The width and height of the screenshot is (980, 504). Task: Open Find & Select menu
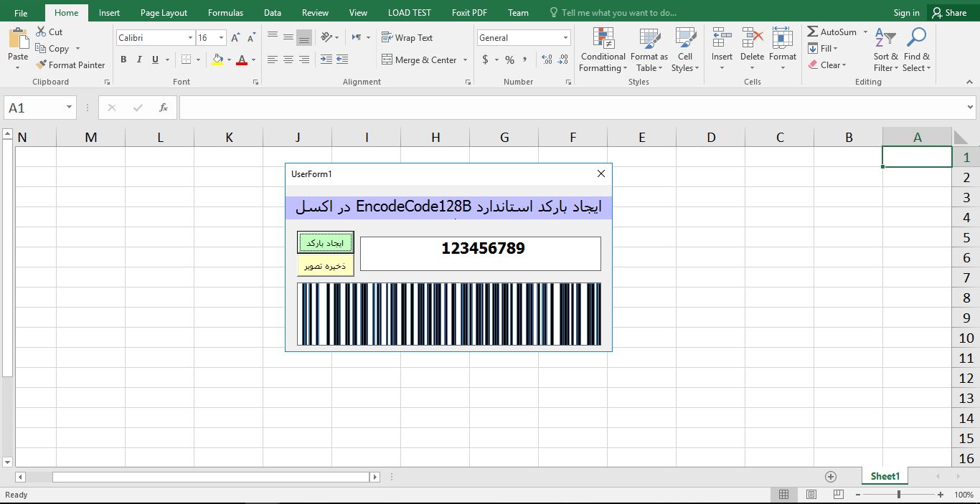click(917, 50)
